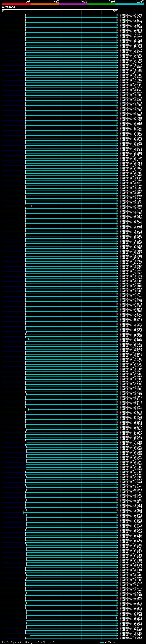Click the yellow query gap marker in legend
146x644 pixels.
coord(19,642)
